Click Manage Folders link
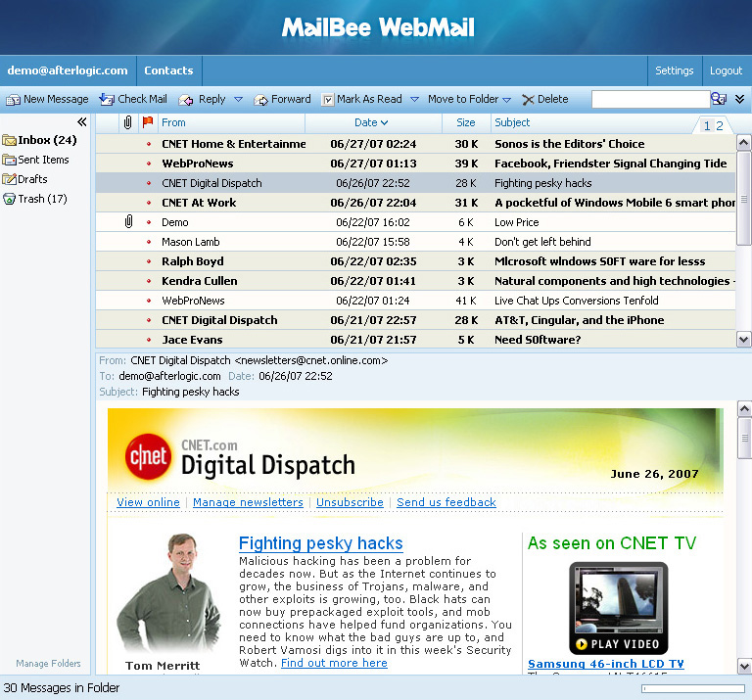Viewport: 752px width, 700px height. tap(48, 663)
